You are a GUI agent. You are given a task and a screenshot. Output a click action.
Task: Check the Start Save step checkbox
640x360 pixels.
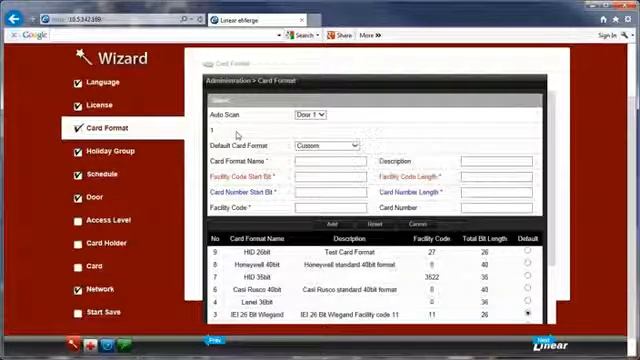click(x=78, y=313)
